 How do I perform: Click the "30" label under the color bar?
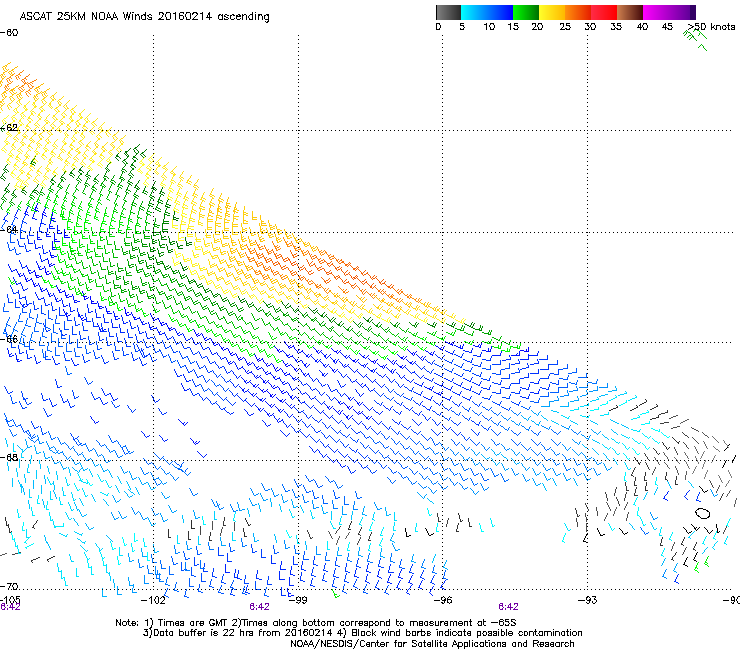pyautogui.click(x=590, y=27)
